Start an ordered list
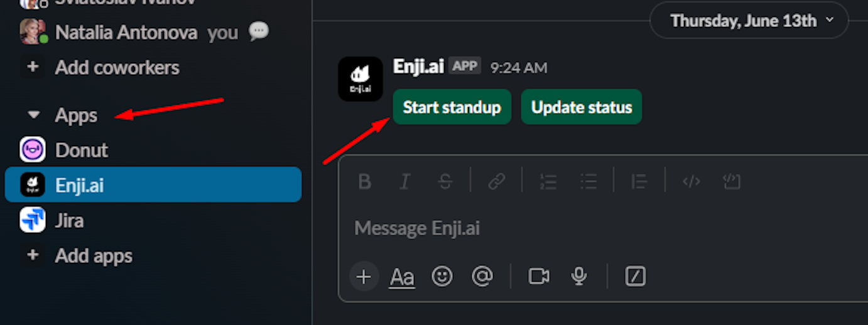Image resolution: width=868 pixels, height=325 pixels. tap(548, 182)
